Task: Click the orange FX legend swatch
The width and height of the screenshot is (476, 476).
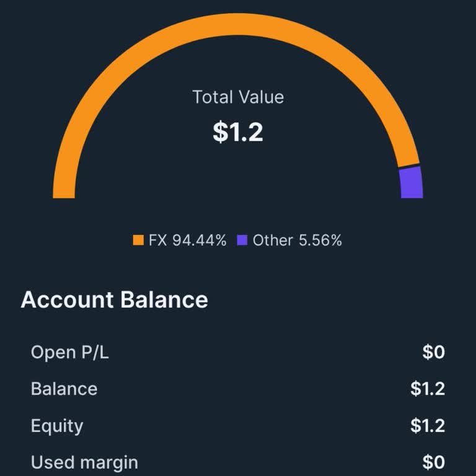Action: (x=138, y=240)
